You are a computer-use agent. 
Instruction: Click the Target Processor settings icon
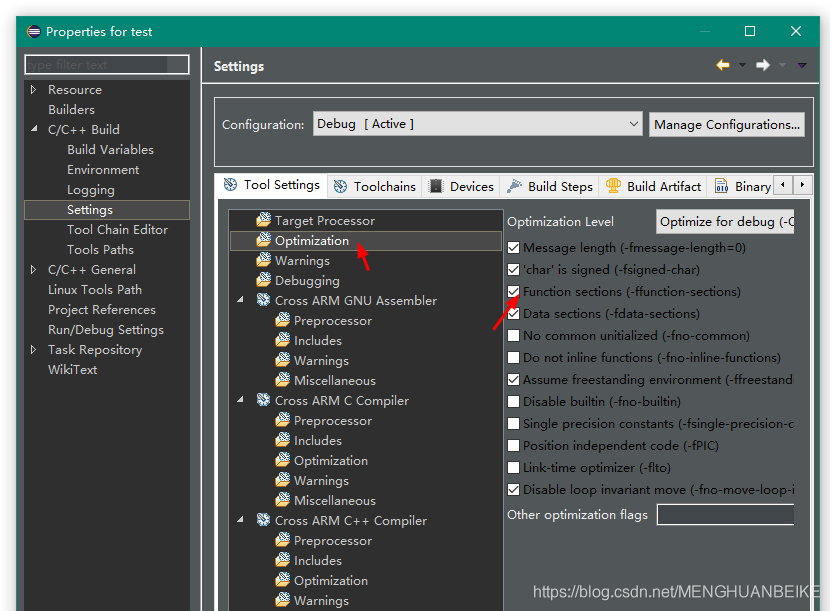(263, 220)
